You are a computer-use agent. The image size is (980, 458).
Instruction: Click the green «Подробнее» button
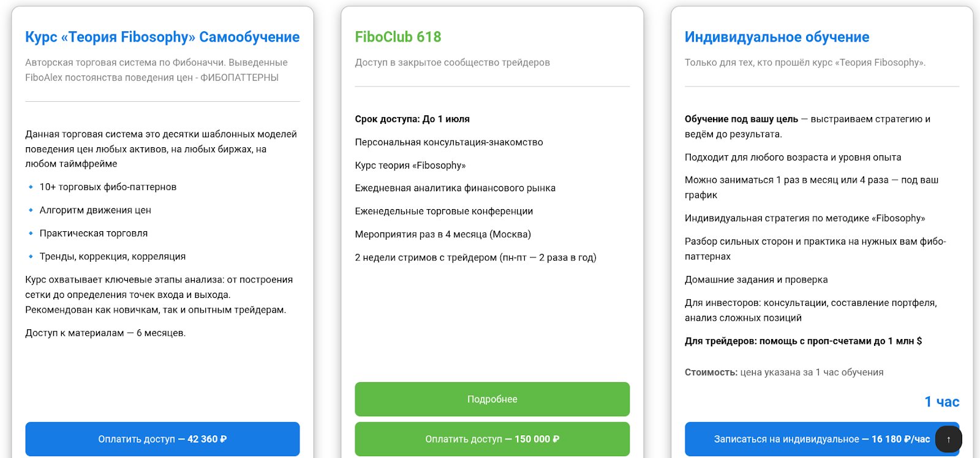tap(492, 399)
